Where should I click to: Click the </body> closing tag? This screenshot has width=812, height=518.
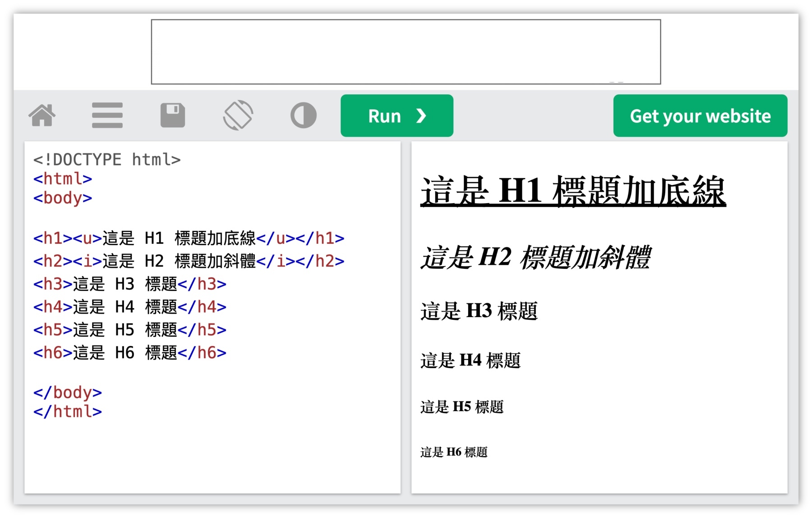pos(68,392)
